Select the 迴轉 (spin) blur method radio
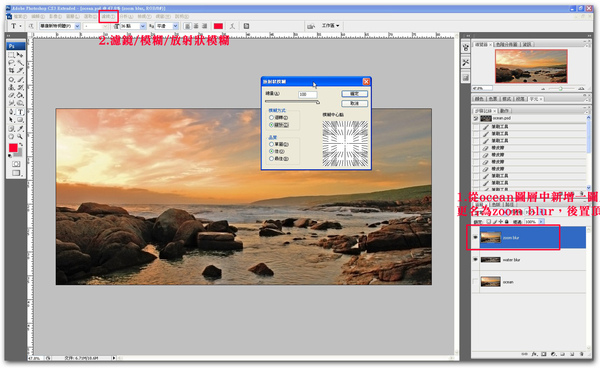Screen dimensions: 600x368 (271, 118)
